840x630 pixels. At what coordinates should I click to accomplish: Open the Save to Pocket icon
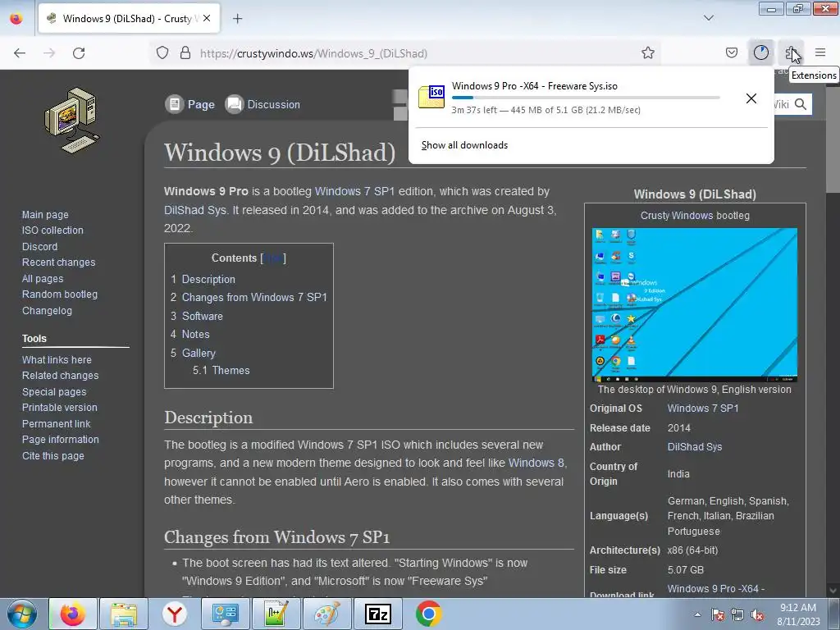[x=731, y=52]
